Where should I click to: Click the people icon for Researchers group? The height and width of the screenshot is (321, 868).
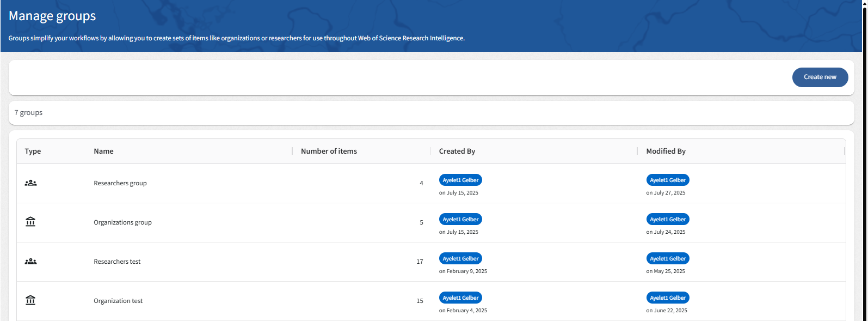coord(31,183)
